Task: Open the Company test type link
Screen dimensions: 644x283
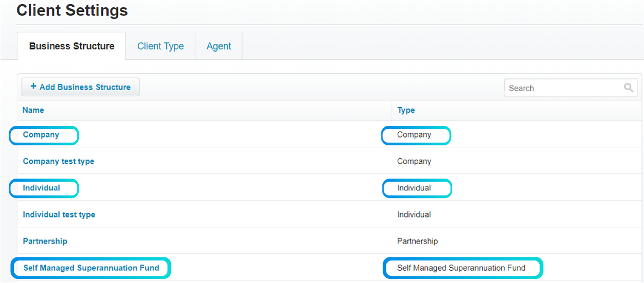Action: (x=58, y=161)
